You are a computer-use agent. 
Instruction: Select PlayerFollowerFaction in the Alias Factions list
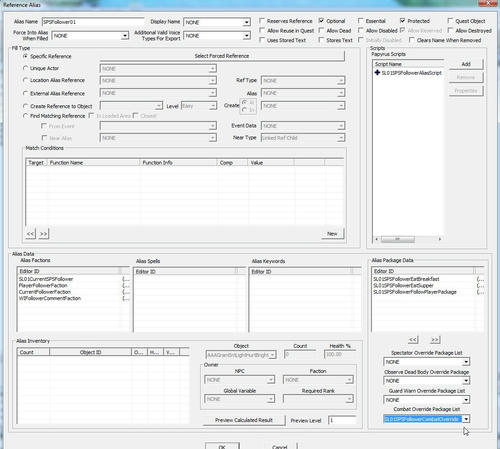pyautogui.click(x=43, y=285)
